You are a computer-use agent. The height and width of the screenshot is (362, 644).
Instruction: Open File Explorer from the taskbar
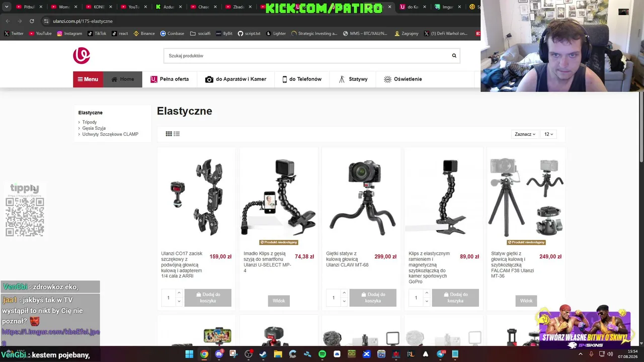click(278, 354)
